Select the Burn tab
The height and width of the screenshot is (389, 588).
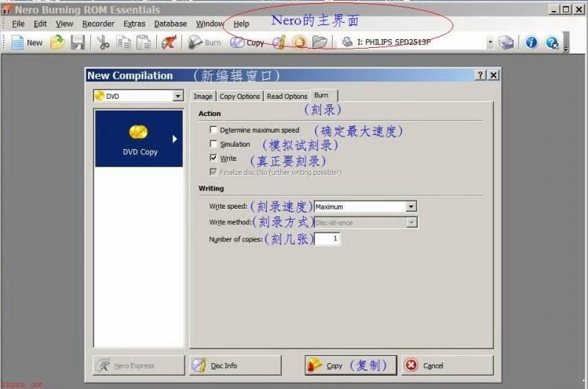coord(323,96)
